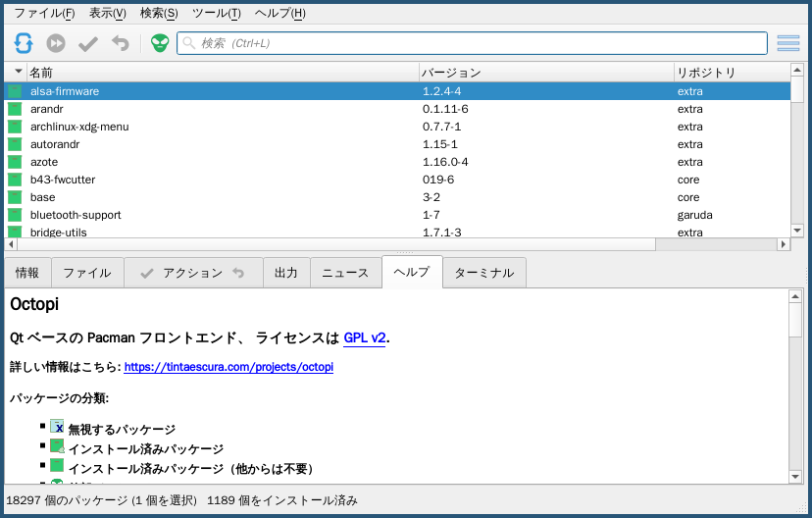
Task: Switch to the ファイル tab
Action: (87, 273)
